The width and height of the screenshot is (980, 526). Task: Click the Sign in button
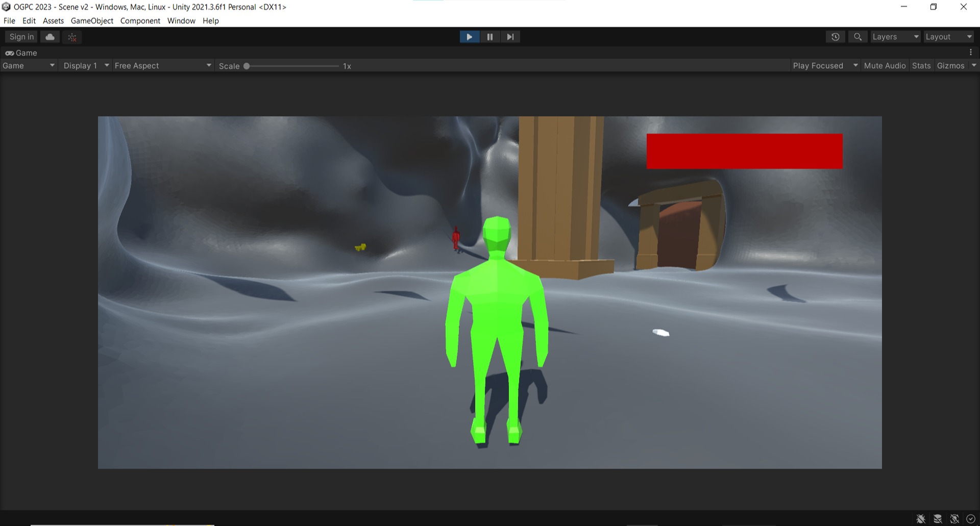pyautogui.click(x=20, y=36)
